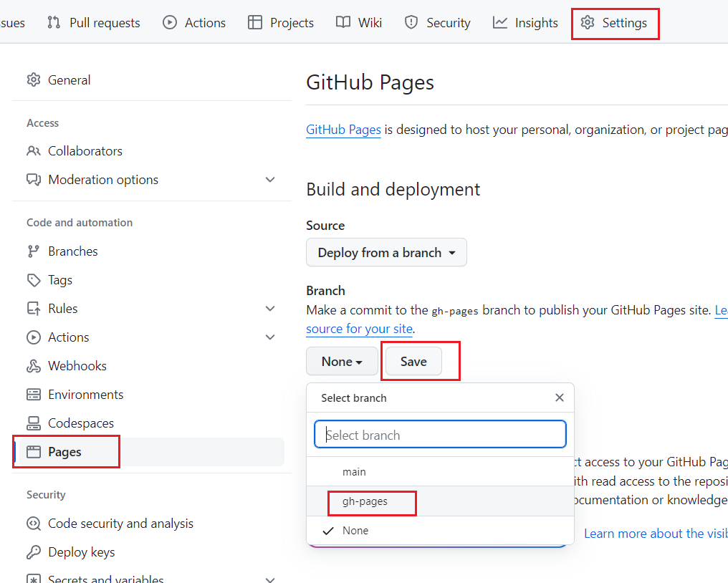Click the Branches git-branch icon

tap(34, 251)
